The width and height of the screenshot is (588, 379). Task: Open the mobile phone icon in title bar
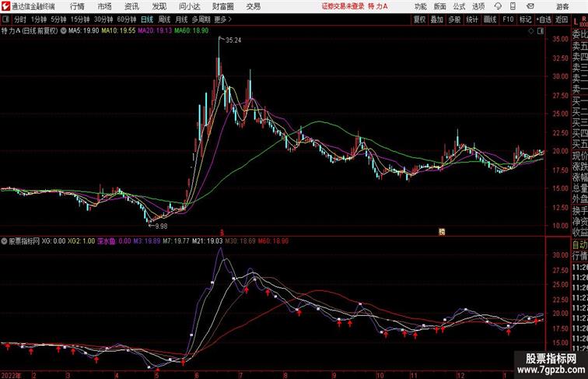pyautogui.click(x=513, y=6)
